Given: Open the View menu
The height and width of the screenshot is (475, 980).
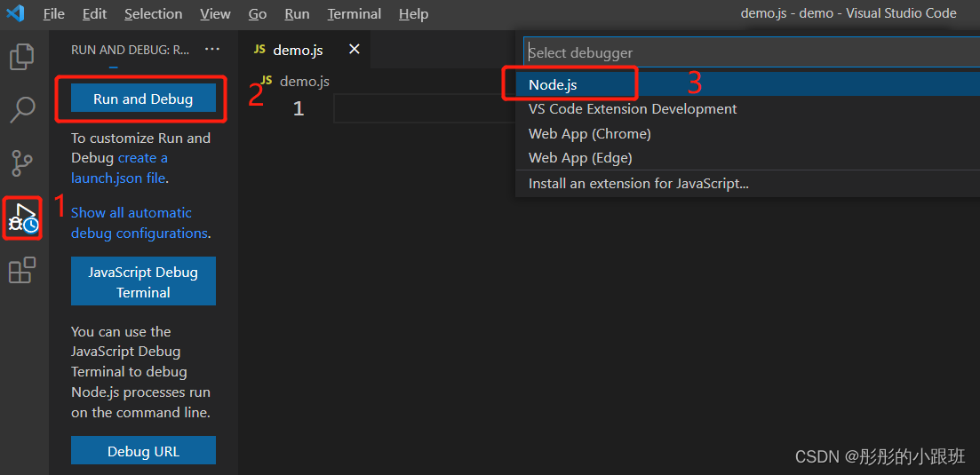Looking at the screenshot, I should [x=215, y=13].
